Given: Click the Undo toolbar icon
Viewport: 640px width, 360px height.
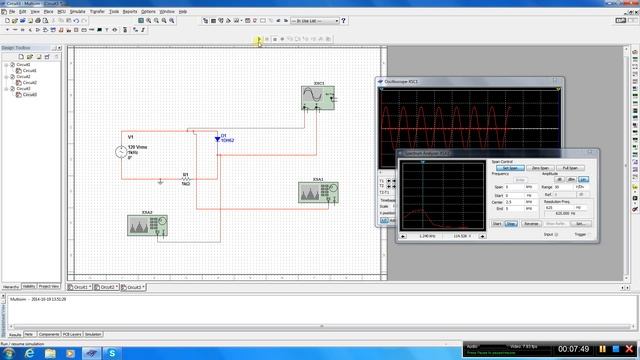Looking at the screenshot, I should pyautogui.click(x=76, y=20).
